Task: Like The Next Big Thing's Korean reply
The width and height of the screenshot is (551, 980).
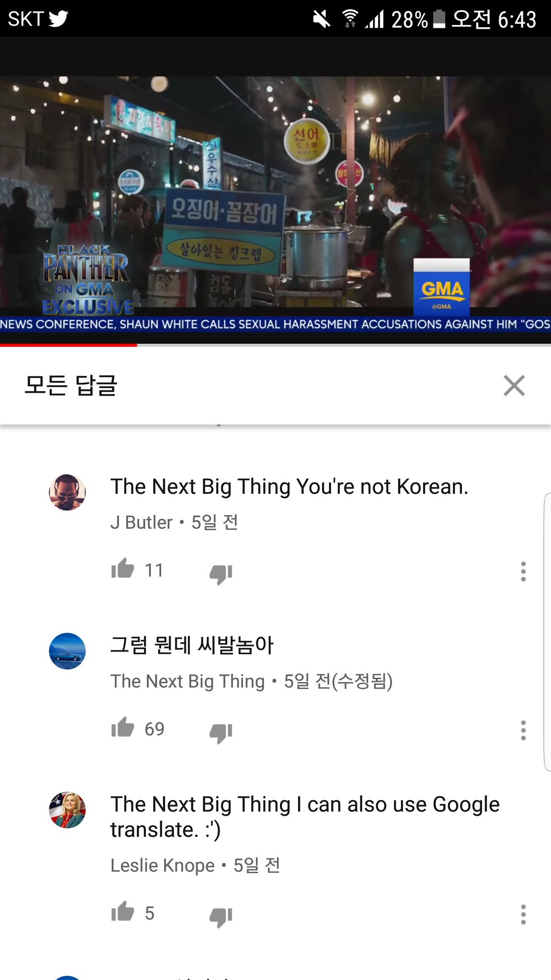Action: [123, 727]
